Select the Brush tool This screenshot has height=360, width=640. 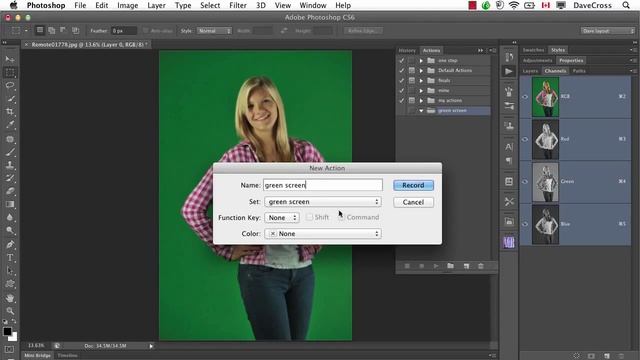coord(10,152)
